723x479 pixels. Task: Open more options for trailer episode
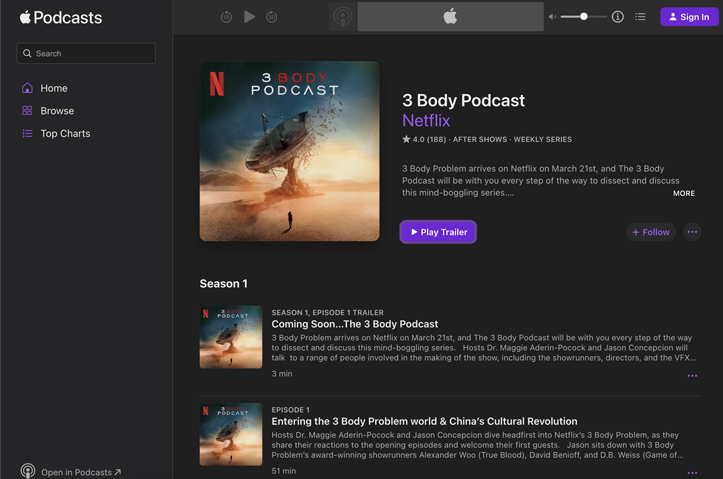(692, 376)
